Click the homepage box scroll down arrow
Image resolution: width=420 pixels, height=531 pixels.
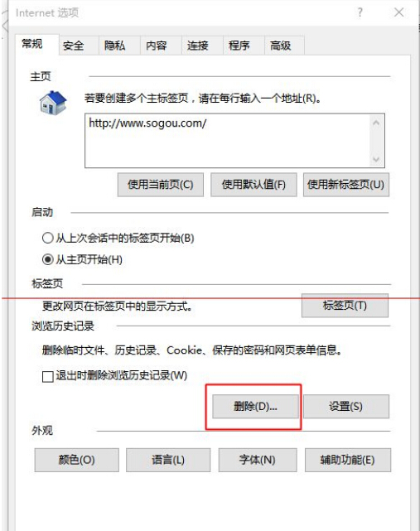[x=376, y=159]
